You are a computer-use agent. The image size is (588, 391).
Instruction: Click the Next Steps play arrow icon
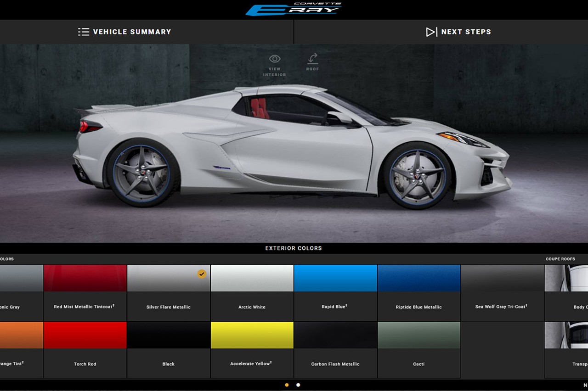pyautogui.click(x=431, y=32)
